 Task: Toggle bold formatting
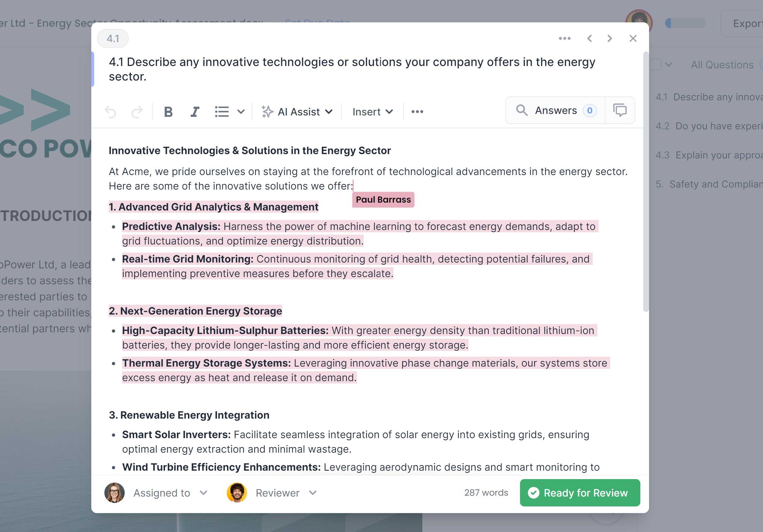[168, 112]
